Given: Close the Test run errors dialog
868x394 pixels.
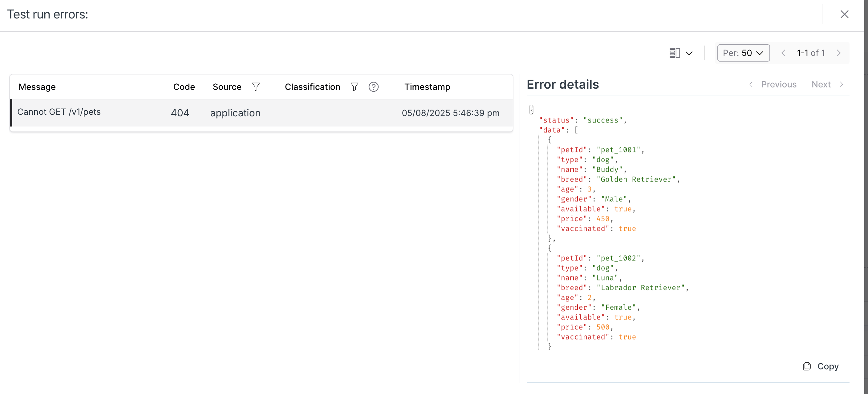Looking at the screenshot, I should (x=844, y=14).
